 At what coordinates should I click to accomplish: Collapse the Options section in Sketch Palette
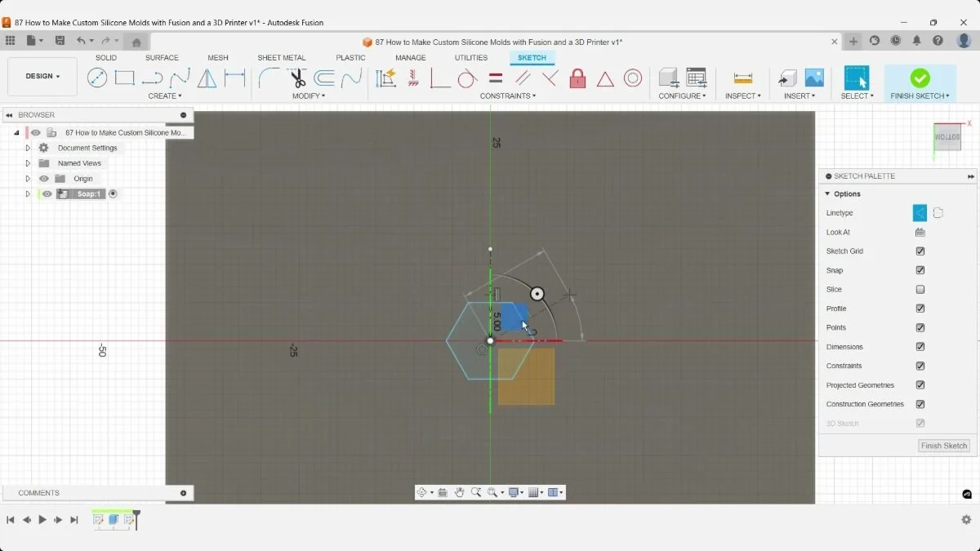pos(827,194)
